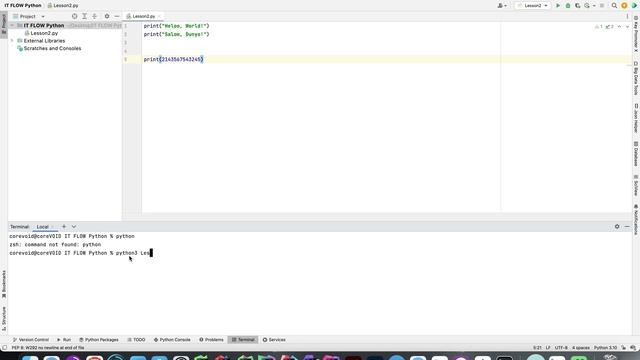Click cursor position 5:21 in status bar
The width and height of the screenshot is (640, 360).
point(537,348)
